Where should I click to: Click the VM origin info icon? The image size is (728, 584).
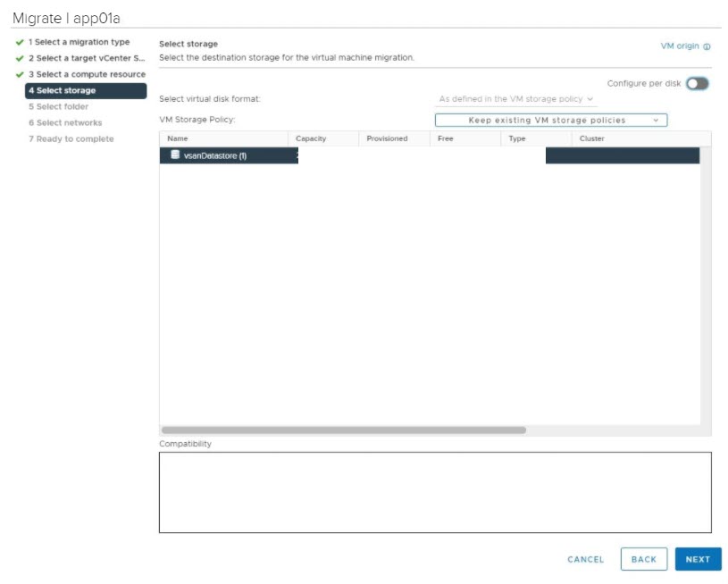[707, 46]
